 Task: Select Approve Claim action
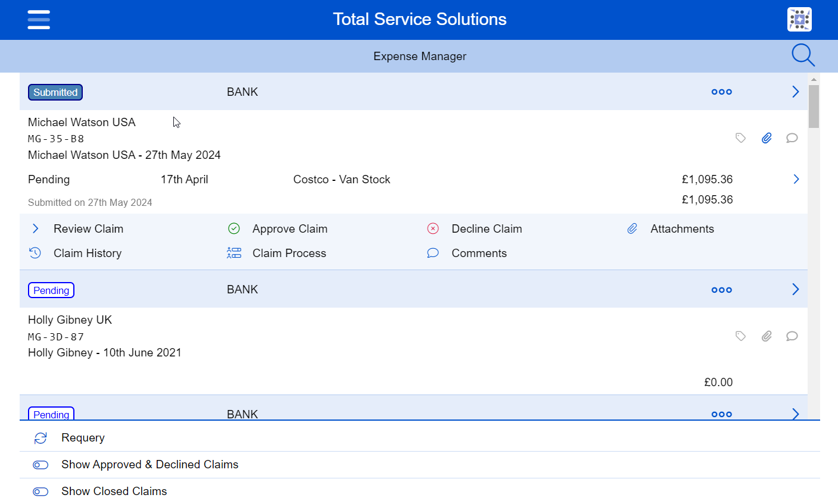(x=290, y=228)
